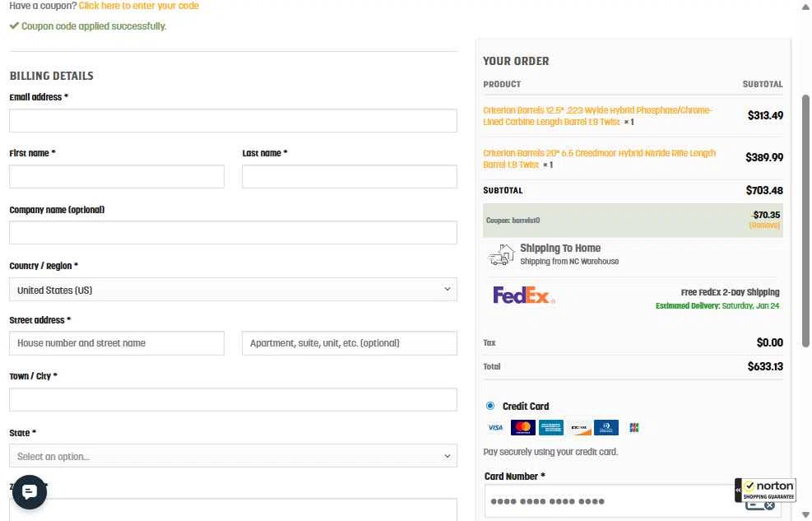Click the American Express card icon
The width and height of the screenshot is (812, 521).
coord(551,428)
